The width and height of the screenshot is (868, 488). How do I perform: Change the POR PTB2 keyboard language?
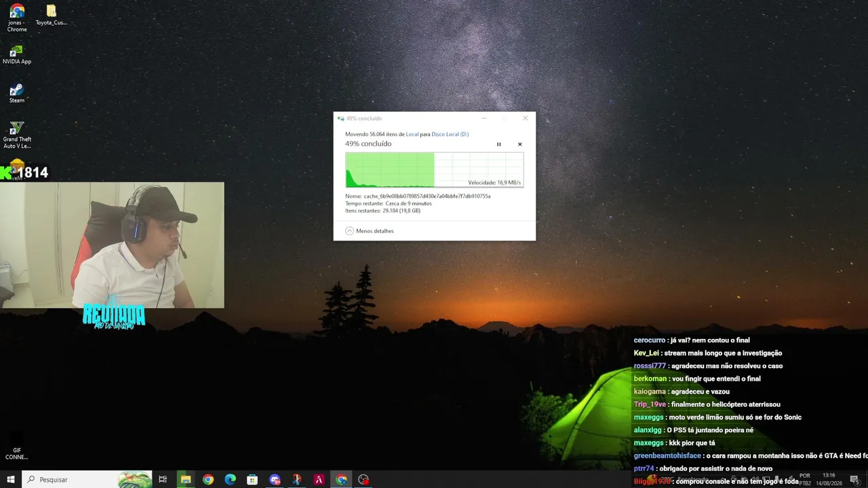pyautogui.click(x=805, y=479)
